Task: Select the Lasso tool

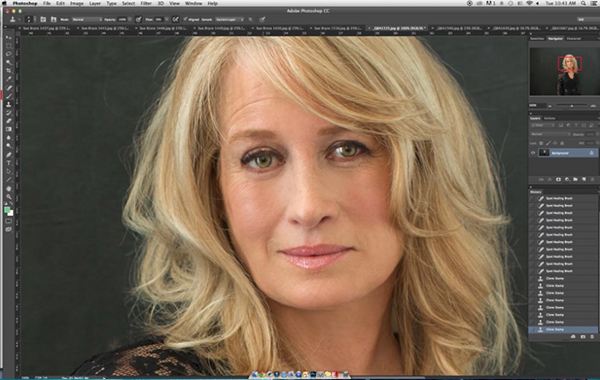Action: pos(8,54)
